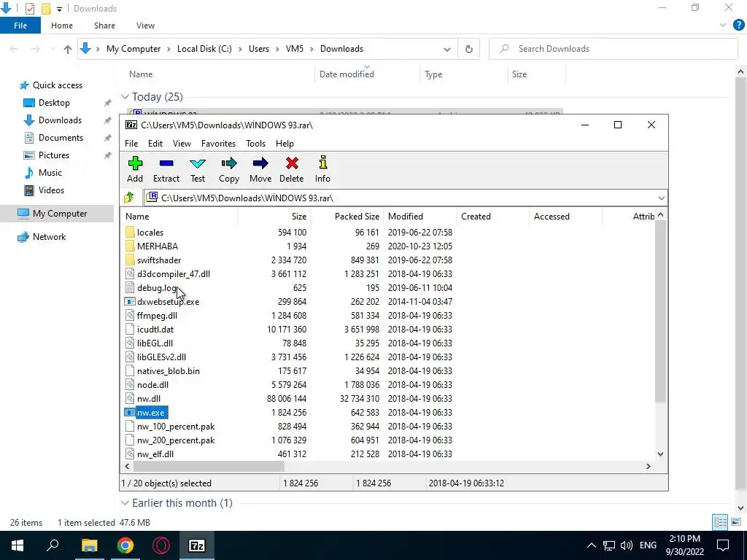This screenshot has height=560, width=747.
Task: Select Documents in the Explorer sidebar
Action: (x=61, y=138)
